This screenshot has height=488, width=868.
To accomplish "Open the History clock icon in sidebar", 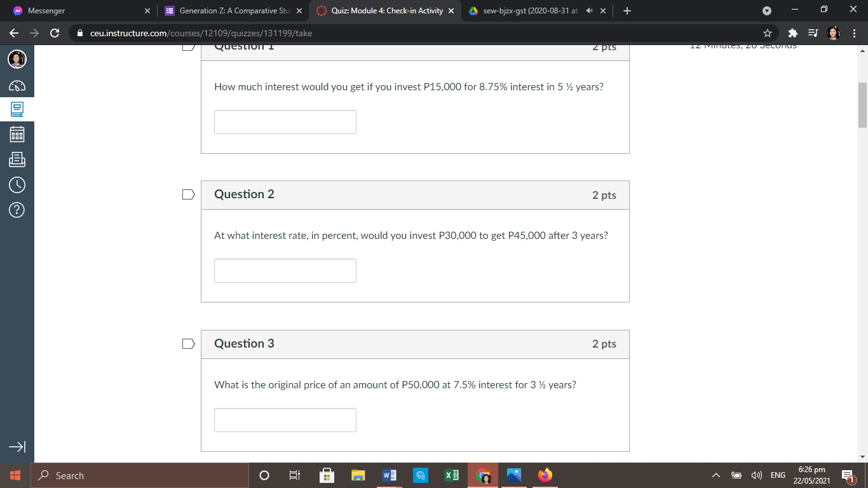I will coord(17,185).
